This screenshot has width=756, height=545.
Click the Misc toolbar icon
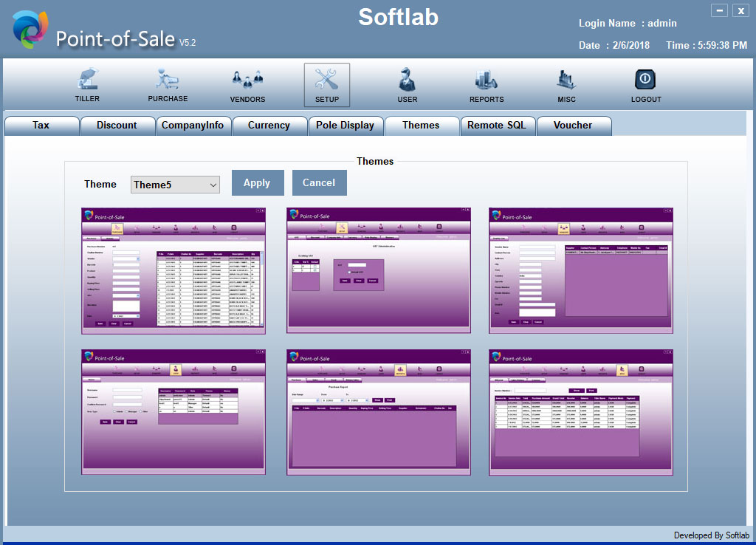(566, 80)
